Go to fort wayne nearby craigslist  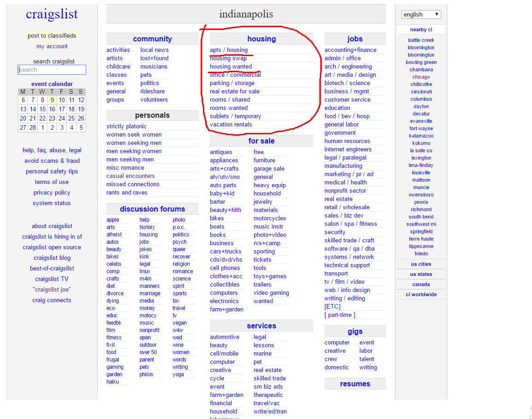pyautogui.click(x=421, y=128)
